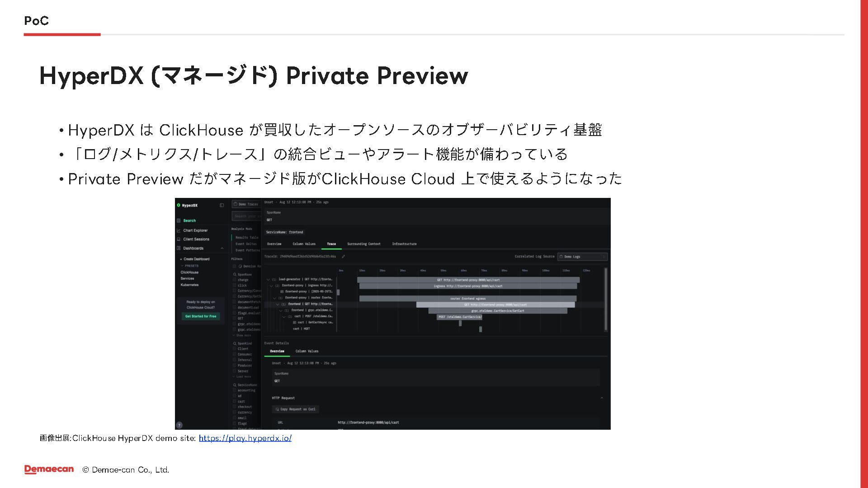Click the Client Sessions monitor icon
This screenshot has height=488, width=868.
[x=179, y=239]
